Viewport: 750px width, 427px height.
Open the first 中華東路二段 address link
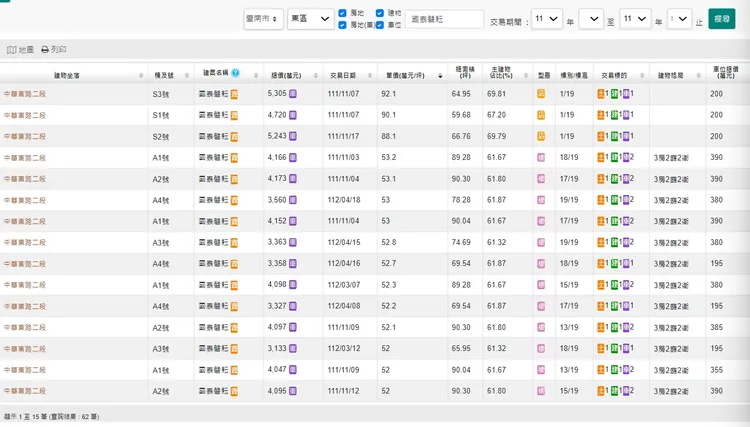point(26,94)
